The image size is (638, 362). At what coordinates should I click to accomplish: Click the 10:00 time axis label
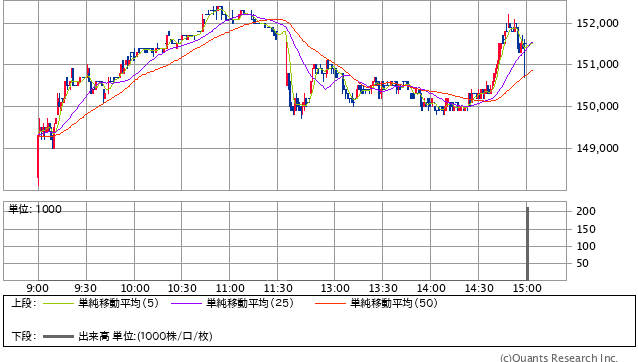coord(135,288)
